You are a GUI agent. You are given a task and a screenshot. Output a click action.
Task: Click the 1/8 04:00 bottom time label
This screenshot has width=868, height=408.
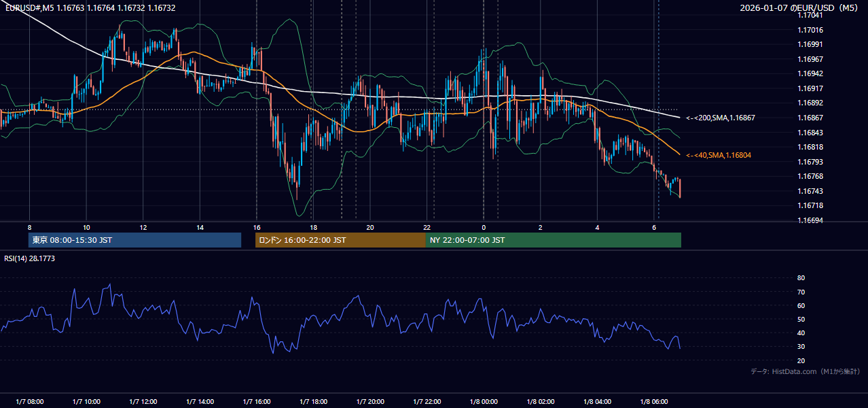pyautogui.click(x=597, y=402)
